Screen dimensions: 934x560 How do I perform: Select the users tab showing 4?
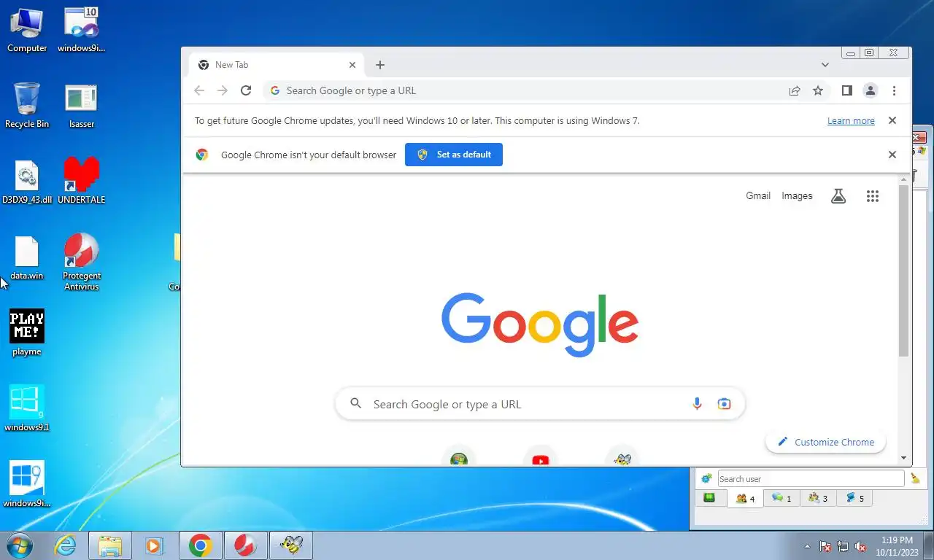pos(745,498)
